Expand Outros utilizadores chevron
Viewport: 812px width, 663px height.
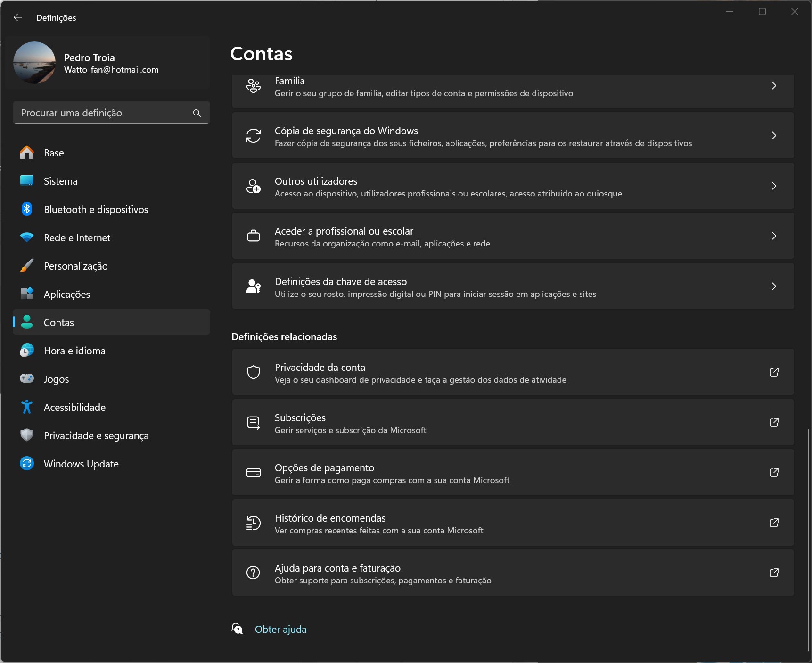click(x=773, y=186)
